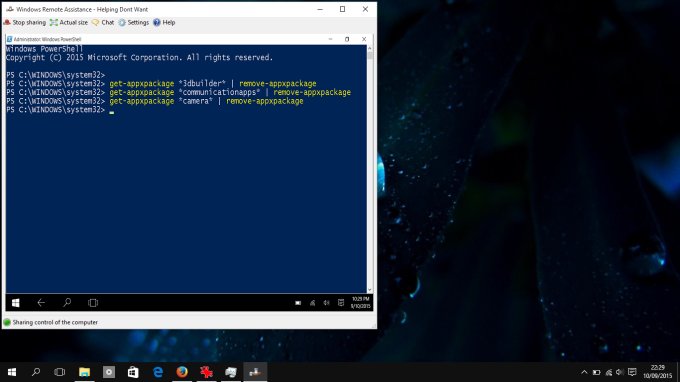Screen dimensions: 680x382
Task: Open File Explorer from the taskbar
Action: point(85,372)
